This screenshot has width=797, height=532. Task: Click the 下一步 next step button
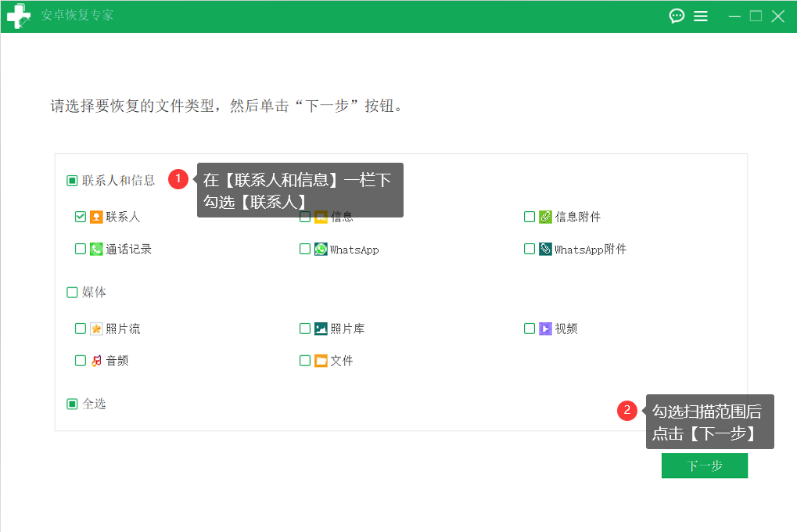click(x=703, y=465)
